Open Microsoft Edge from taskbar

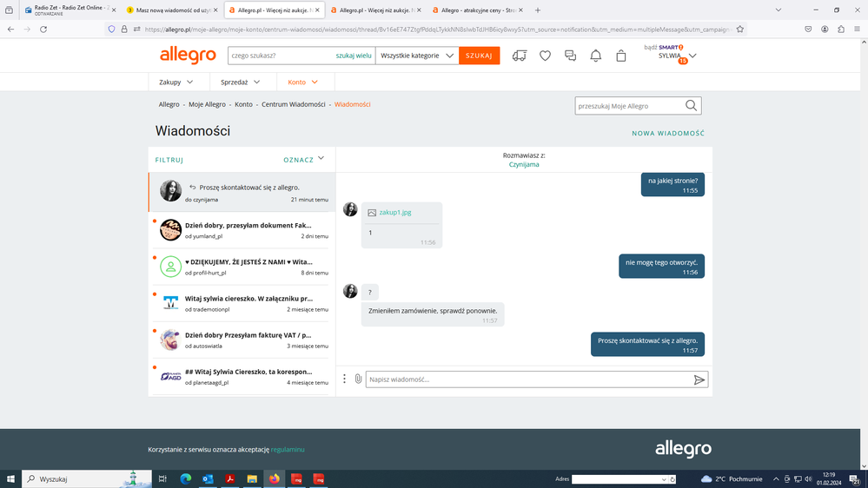pyautogui.click(x=185, y=478)
